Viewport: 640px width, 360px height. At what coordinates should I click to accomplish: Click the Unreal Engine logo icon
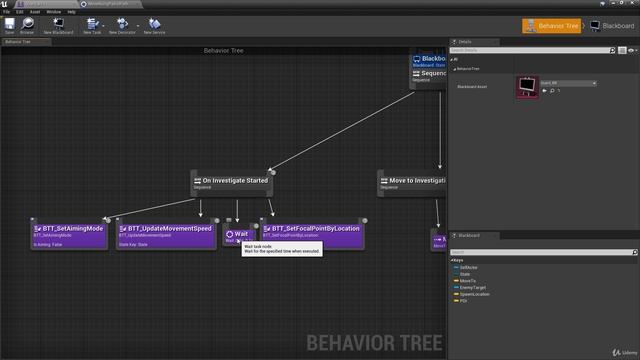point(4,4)
